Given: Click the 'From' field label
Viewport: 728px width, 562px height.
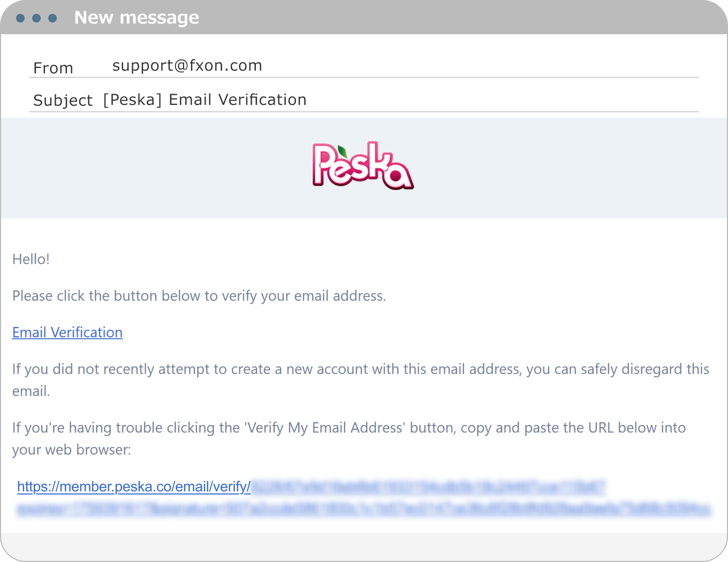Looking at the screenshot, I should click(53, 68).
